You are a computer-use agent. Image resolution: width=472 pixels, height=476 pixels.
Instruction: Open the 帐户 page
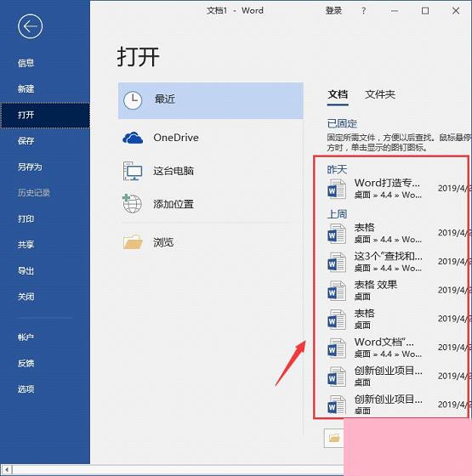coord(26,337)
